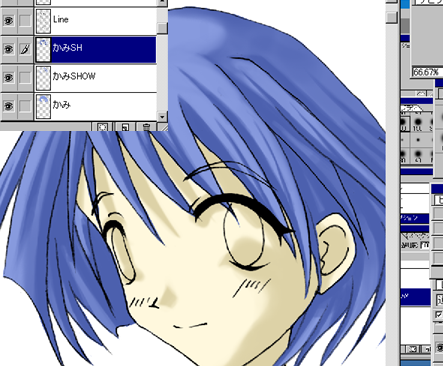This screenshot has height=366, width=443.
Task: Create a new layer with the page icon
Action: pyautogui.click(x=125, y=127)
